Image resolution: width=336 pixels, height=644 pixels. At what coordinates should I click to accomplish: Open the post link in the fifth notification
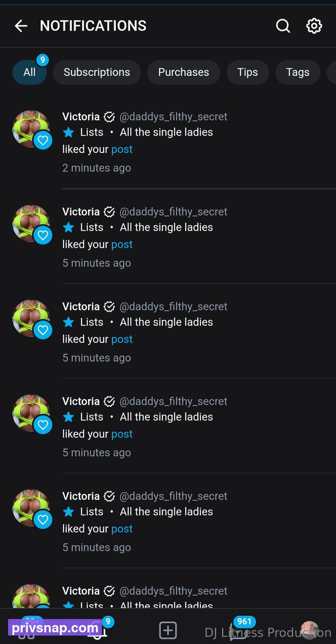click(122, 529)
